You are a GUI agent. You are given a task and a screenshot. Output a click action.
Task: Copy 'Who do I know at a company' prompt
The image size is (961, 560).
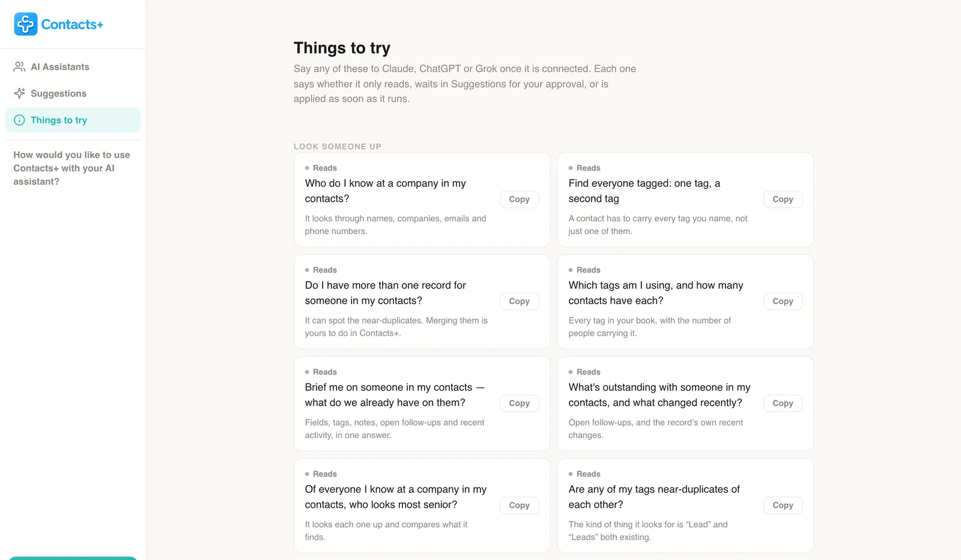click(519, 199)
